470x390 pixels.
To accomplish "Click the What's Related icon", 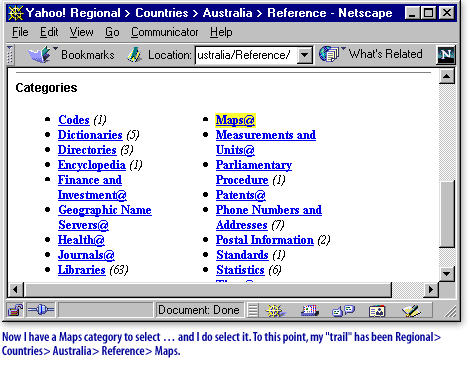I will [329, 54].
